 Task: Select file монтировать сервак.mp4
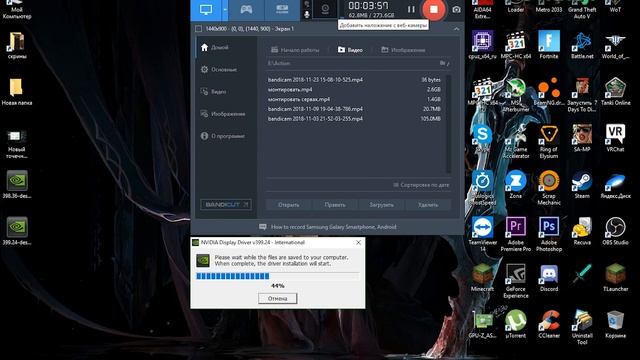point(354,99)
